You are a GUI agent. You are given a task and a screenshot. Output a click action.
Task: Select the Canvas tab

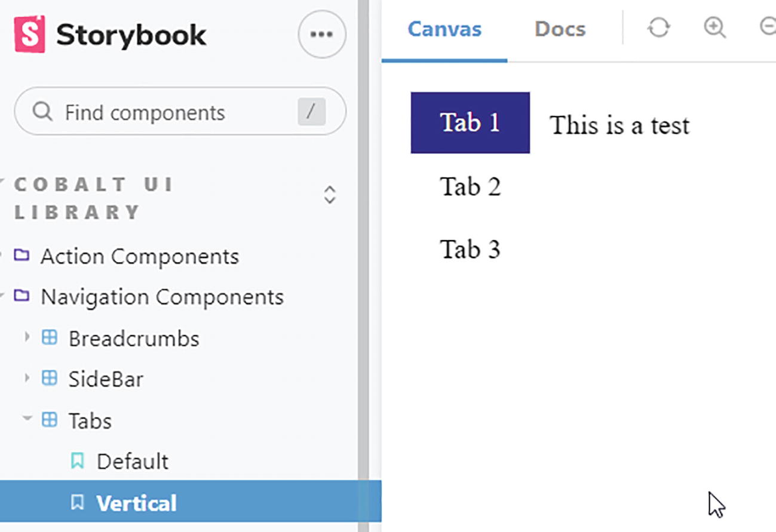coord(444,29)
